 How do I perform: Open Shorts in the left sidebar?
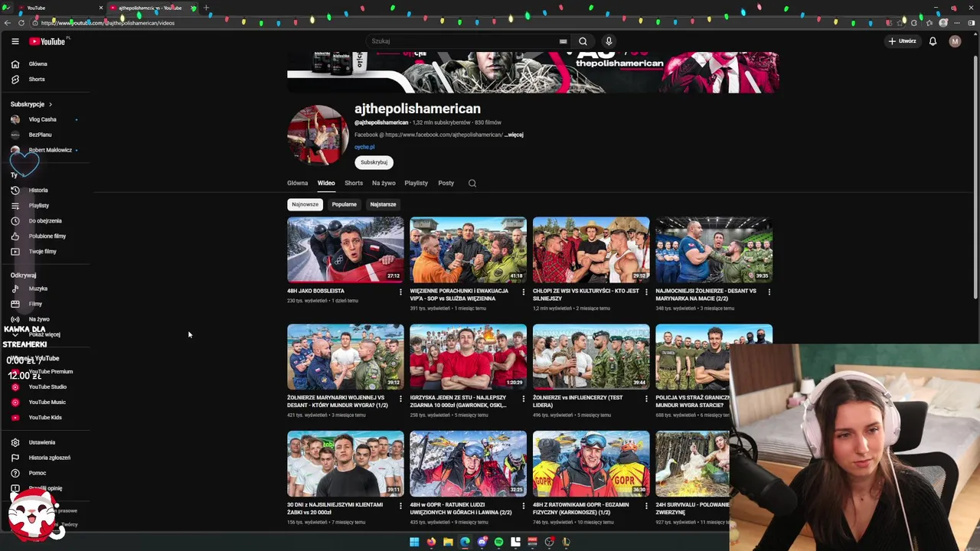(x=36, y=80)
